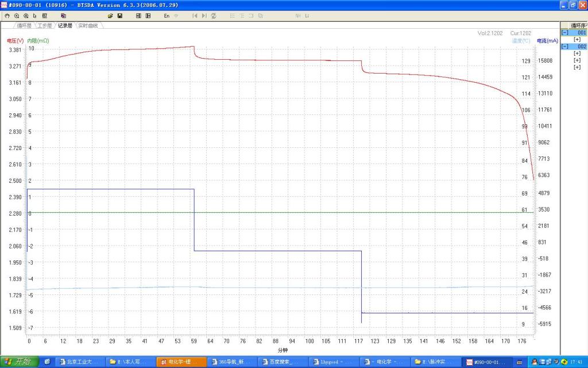The image size is (588, 368).
Task: Expand the [+] step under cycle 001
Action: point(577,40)
